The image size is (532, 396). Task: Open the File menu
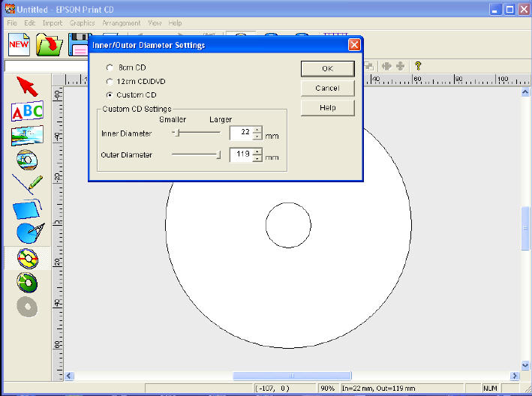(12, 23)
